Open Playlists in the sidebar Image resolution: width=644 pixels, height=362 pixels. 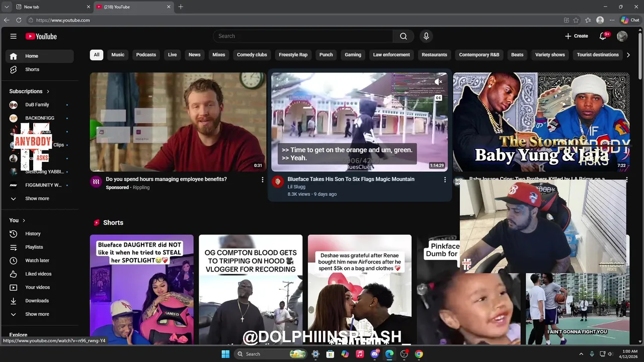40,247
